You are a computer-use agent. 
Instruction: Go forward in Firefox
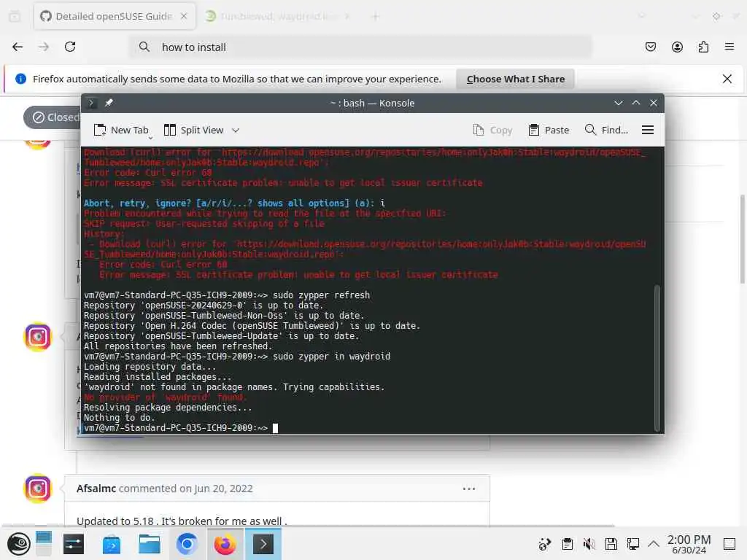point(44,47)
